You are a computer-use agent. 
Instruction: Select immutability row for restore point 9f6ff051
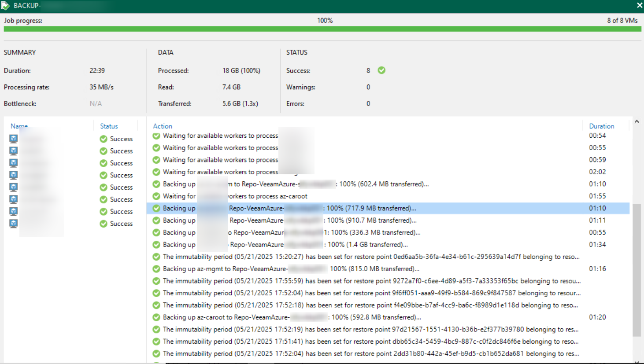(x=388, y=293)
